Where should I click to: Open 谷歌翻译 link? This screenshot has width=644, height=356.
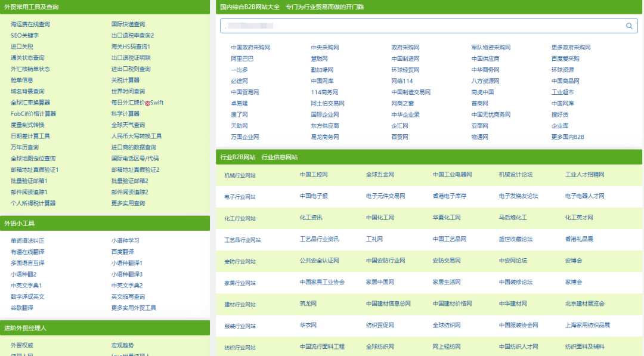coord(22,308)
